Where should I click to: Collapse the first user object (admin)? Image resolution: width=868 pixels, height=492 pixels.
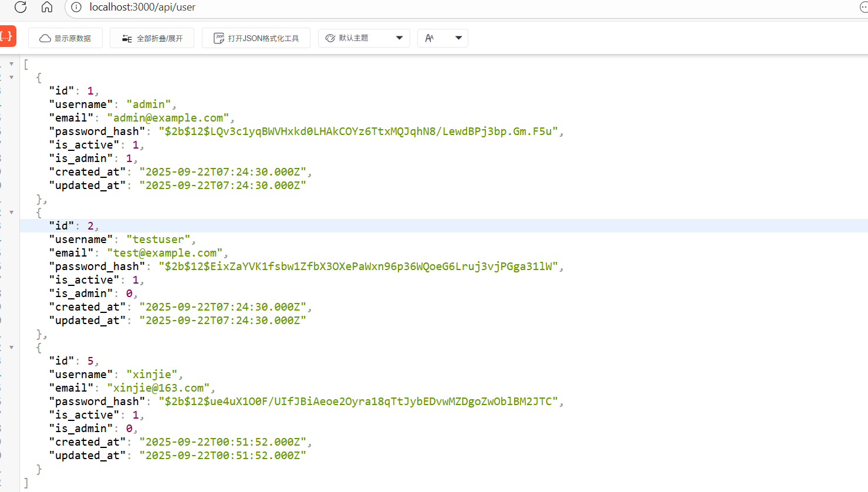11,77
